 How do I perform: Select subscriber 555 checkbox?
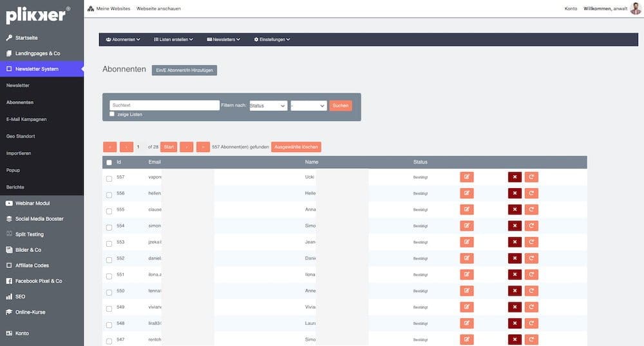109,211
